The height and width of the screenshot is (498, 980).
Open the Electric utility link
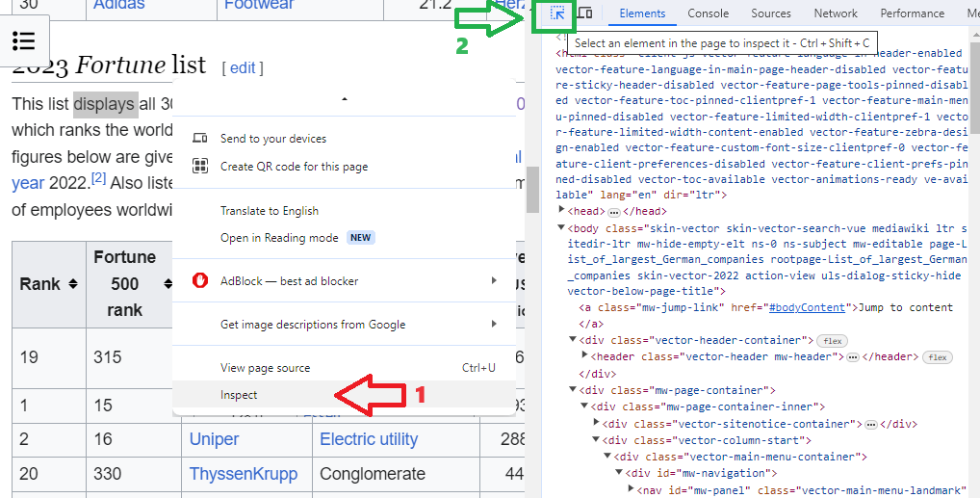point(369,439)
